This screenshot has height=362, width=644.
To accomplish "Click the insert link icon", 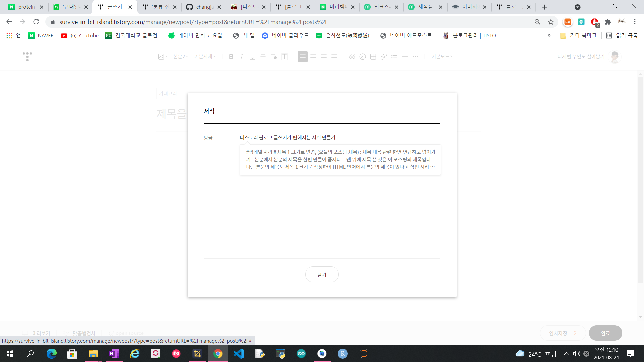I will (384, 57).
